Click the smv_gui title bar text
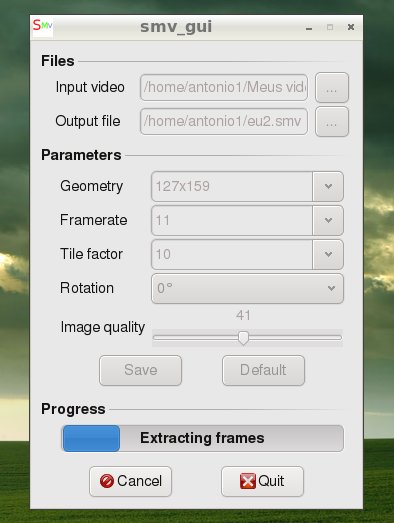 tap(176, 27)
